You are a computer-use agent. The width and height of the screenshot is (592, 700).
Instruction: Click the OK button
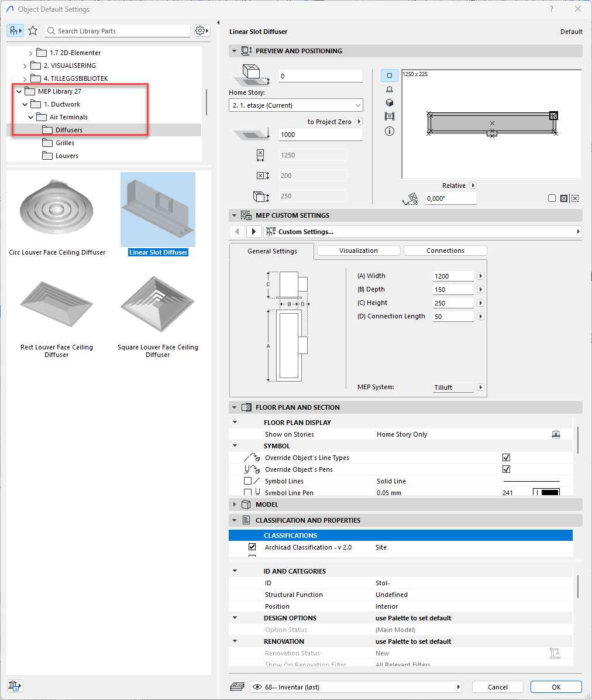(x=556, y=687)
